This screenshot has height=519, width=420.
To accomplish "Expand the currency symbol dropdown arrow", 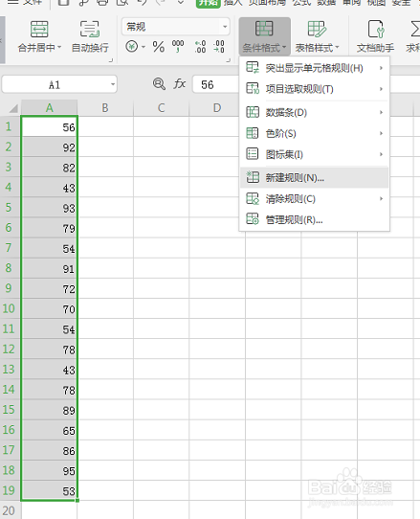I will pyautogui.click(x=144, y=47).
